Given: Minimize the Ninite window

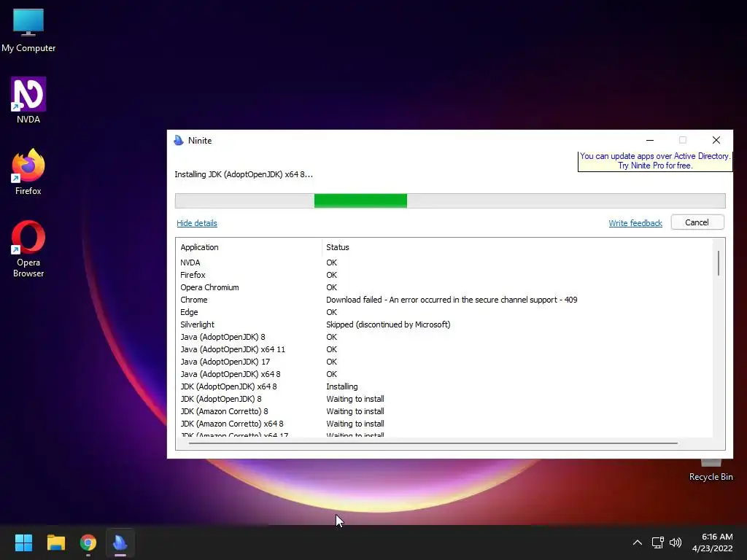Looking at the screenshot, I should coord(650,140).
